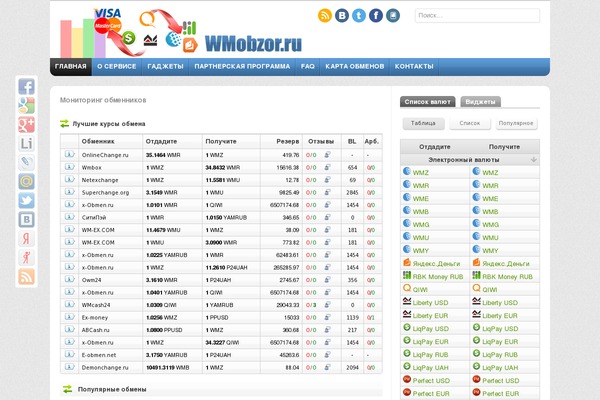Select WMZ in Отдадите column
Screen dimensions: 600x400
pyautogui.click(x=421, y=173)
